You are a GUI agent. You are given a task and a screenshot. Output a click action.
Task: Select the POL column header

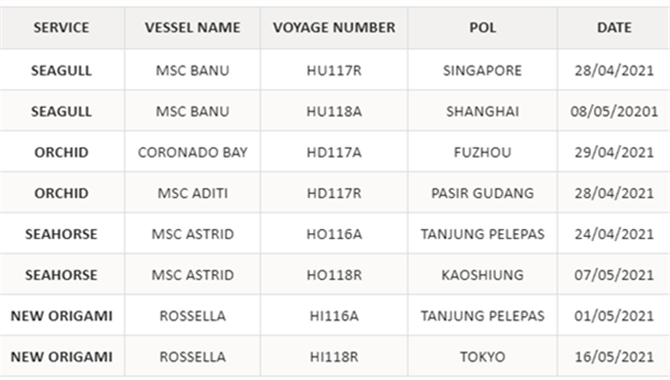pos(482,28)
